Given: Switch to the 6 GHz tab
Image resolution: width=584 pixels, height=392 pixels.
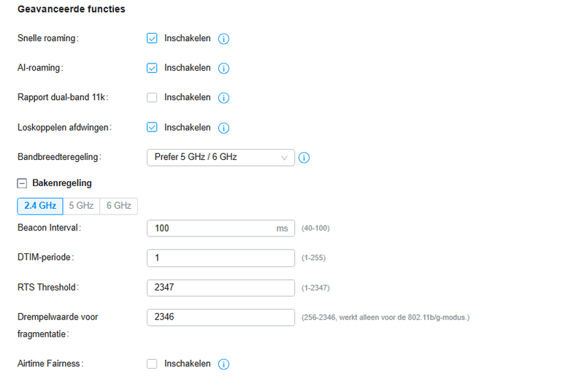Looking at the screenshot, I should [118, 206].
